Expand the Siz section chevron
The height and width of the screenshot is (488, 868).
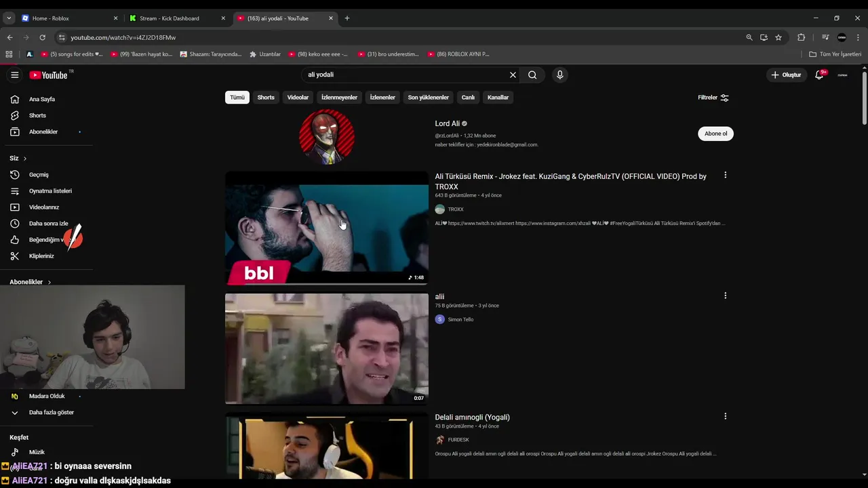(x=25, y=159)
